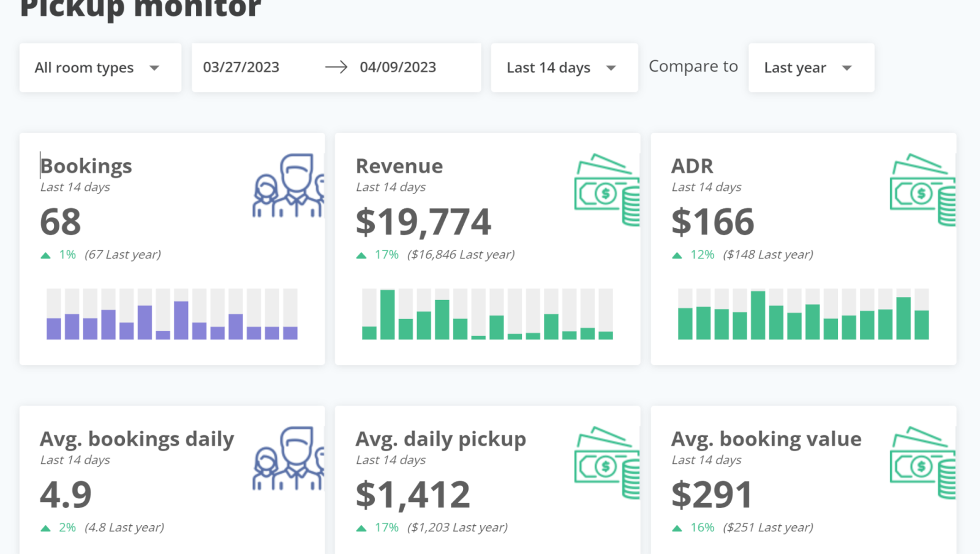Click the $19,774 Revenue value
Screen dimensions: 980x554
pos(423,222)
